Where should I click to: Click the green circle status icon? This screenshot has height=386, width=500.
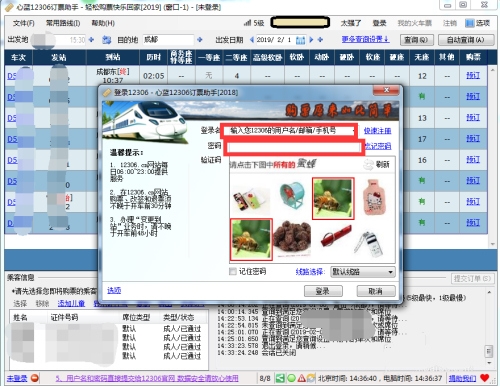(291, 378)
